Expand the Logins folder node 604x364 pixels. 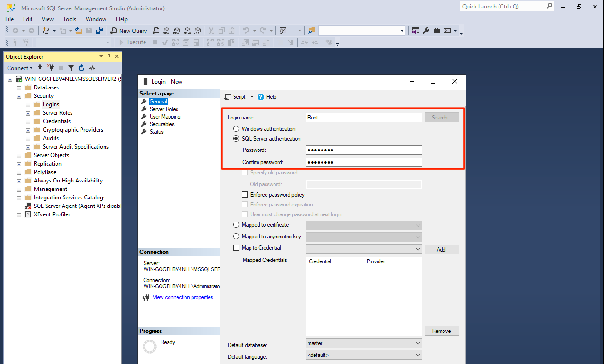coord(28,105)
